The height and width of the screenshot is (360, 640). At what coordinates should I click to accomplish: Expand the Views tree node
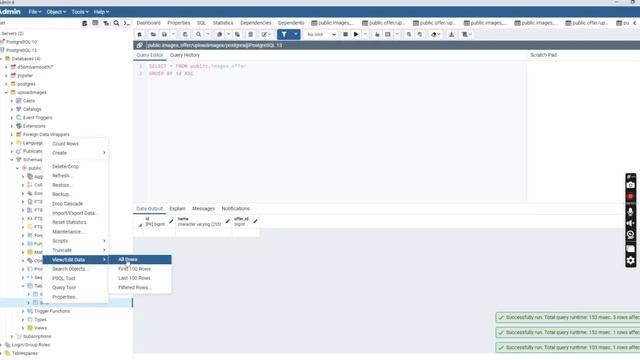(23, 328)
